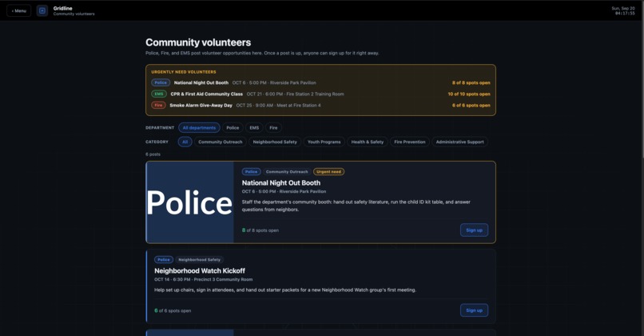Sign up for National Night Out Booth
This screenshot has width=644, height=336.
click(x=474, y=230)
